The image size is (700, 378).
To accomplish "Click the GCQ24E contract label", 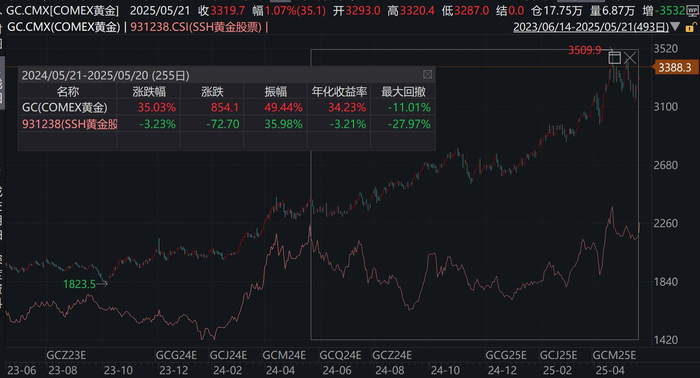I will (x=340, y=355).
